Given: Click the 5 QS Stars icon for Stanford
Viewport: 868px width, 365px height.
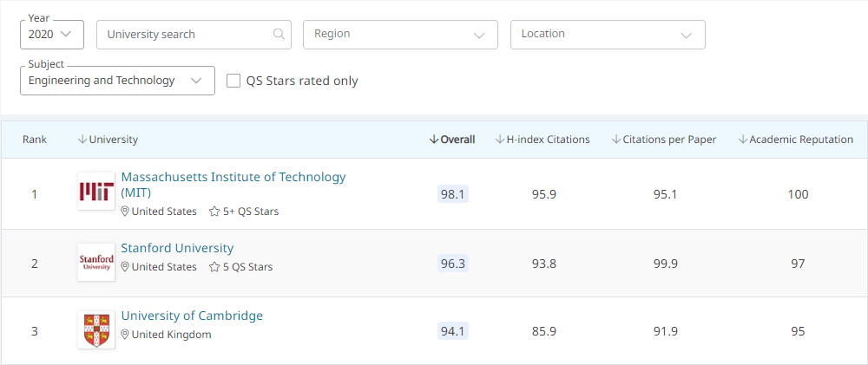Looking at the screenshot, I should tap(214, 267).
